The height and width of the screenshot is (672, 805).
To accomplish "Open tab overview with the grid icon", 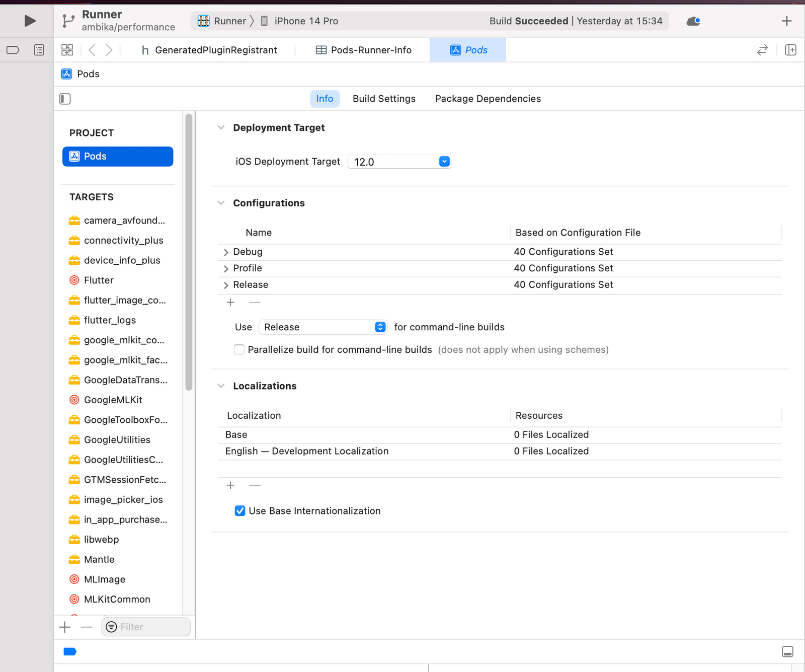I will [67, 50].
